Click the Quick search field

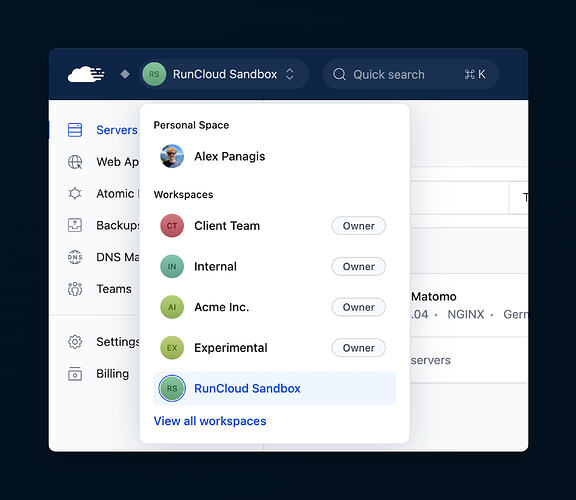(x=410, y=74)
